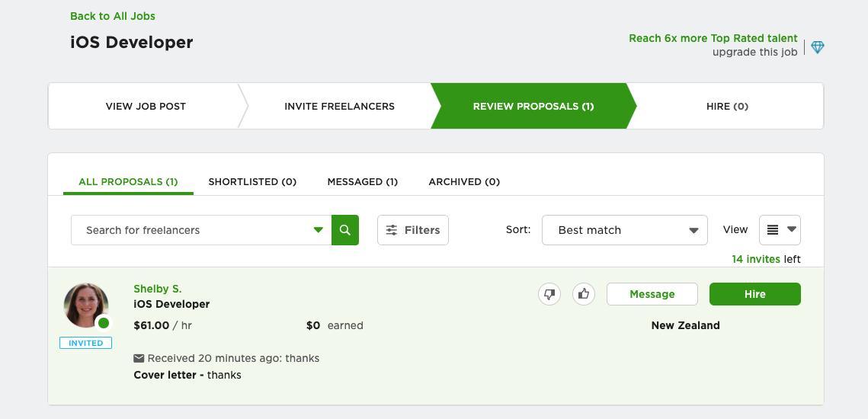Image resolution: width=868 pixels, height=419 pixels.
Task: Go to the View Job Post step
Action: 146,106
